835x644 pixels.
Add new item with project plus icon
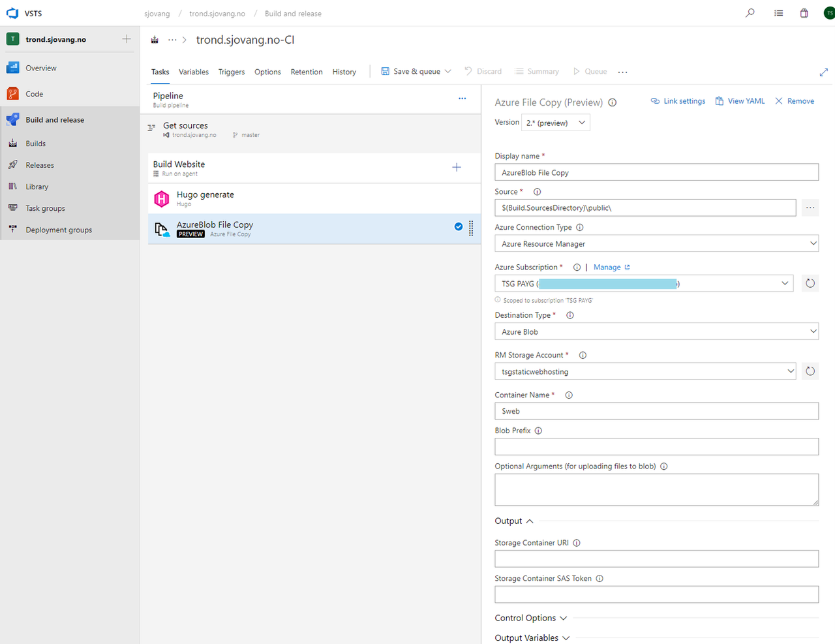click(x=127, y=39)
